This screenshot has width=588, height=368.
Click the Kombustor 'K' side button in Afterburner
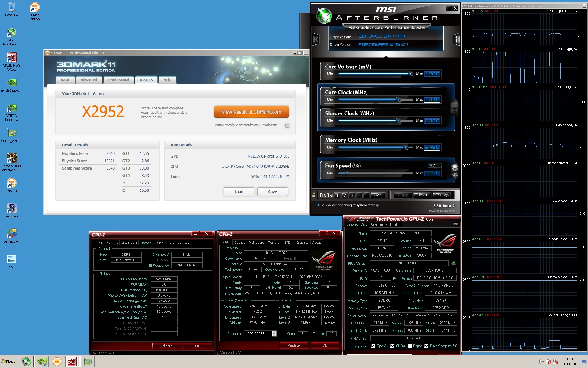[316, 39]
